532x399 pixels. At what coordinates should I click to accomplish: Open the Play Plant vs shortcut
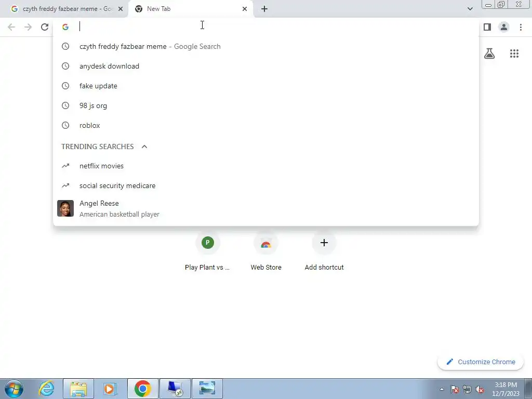(x=207, y=251)
